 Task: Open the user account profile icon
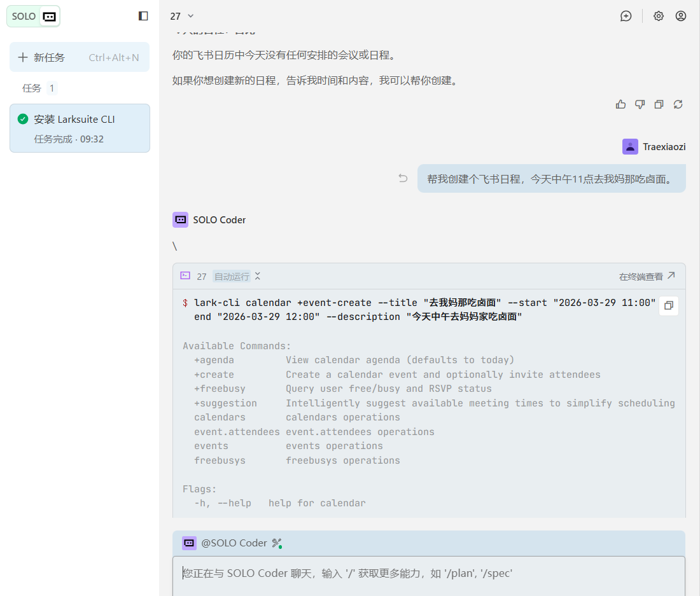tap(681, 17)
